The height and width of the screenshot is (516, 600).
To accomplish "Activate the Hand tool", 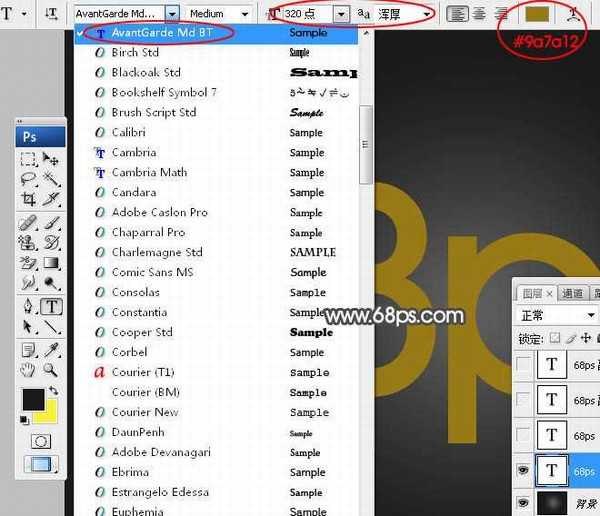I will tap(29, 370).
